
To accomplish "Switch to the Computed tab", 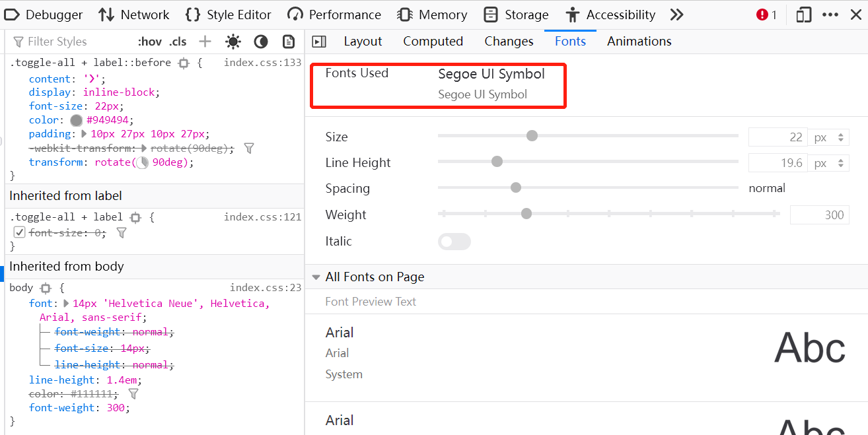I will [x=433, y=41].
